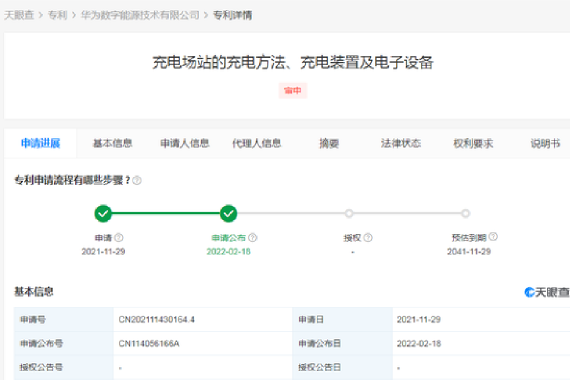
Task: Switch to the 说明书 tab
Action: tap(545, 143)
